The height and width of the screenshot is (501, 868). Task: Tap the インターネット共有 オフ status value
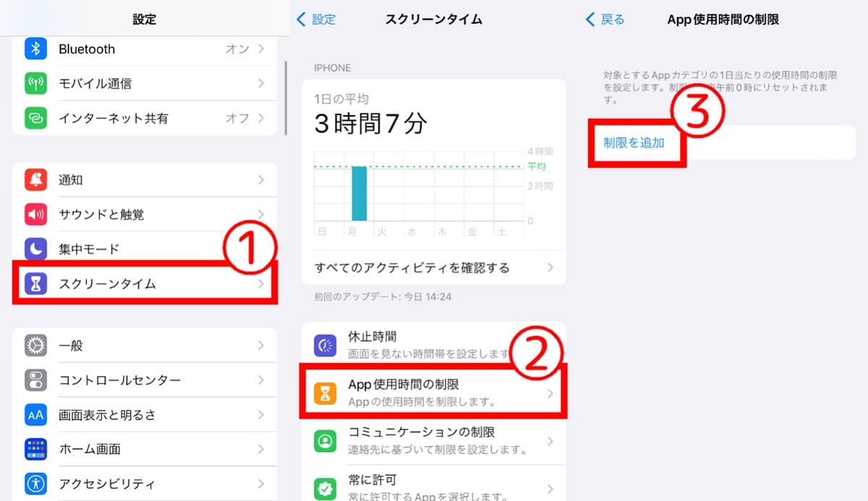[237, 119]
